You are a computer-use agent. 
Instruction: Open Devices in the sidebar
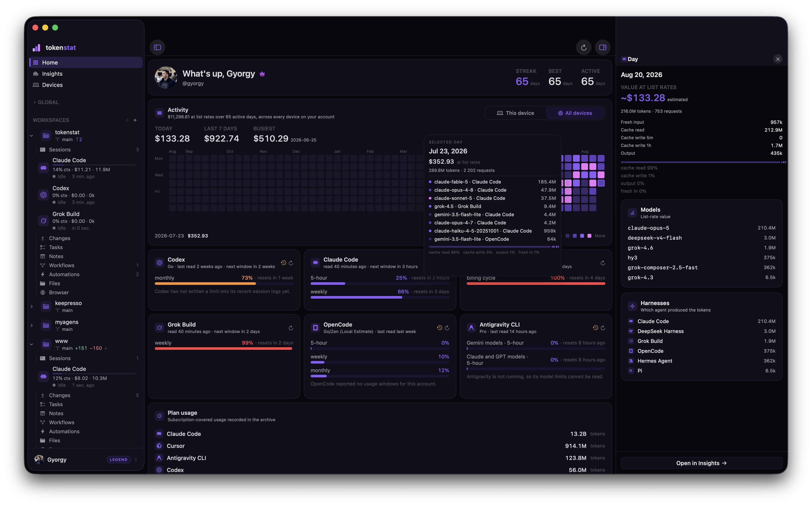pyautogui.click(x=86, y=85)
